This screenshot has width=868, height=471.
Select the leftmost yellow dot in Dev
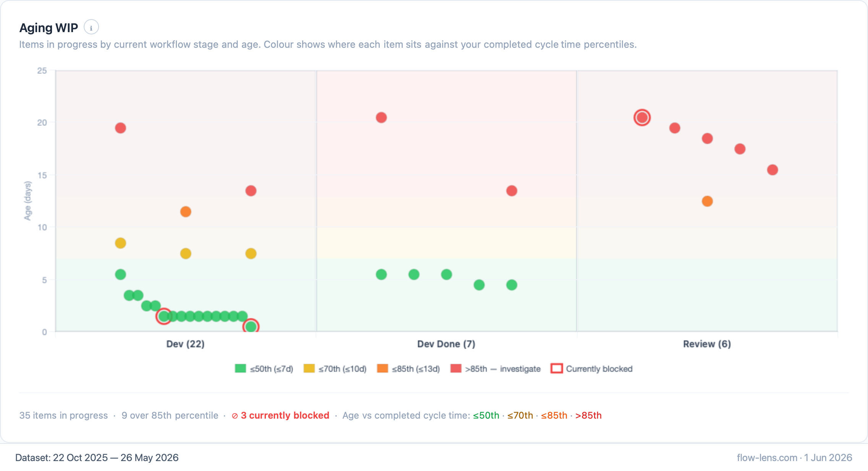[x=120, y=243]
